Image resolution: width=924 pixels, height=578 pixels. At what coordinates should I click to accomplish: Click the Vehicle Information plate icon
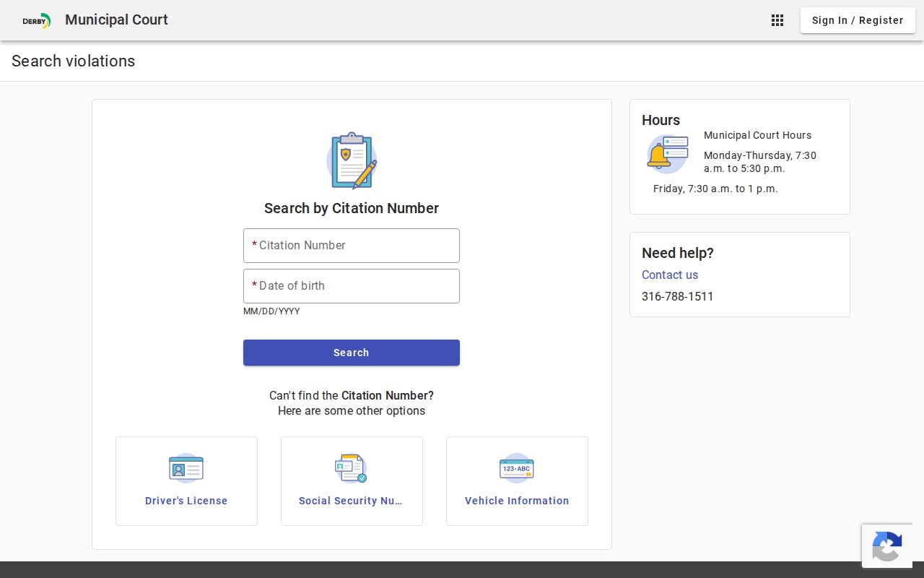(517, 468)
